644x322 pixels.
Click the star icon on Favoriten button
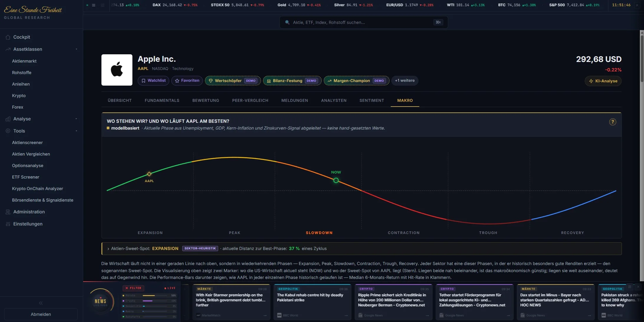[x=177, y=81]
